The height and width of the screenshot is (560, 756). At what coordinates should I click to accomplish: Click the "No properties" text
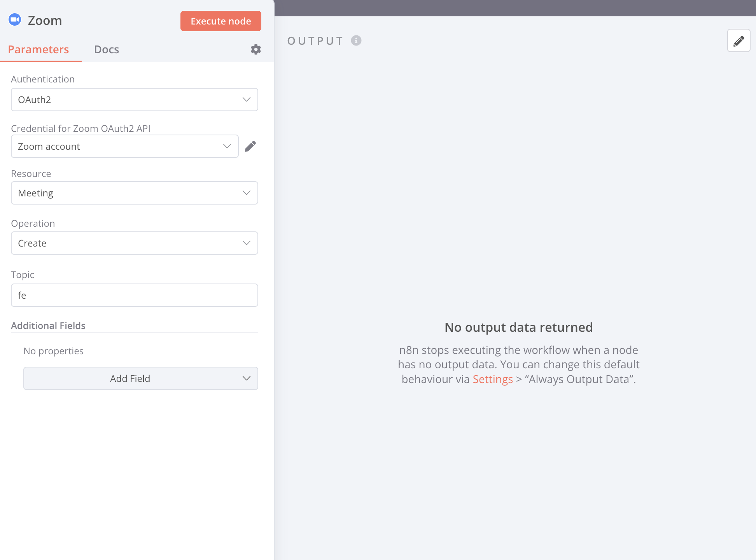[53, 351]
